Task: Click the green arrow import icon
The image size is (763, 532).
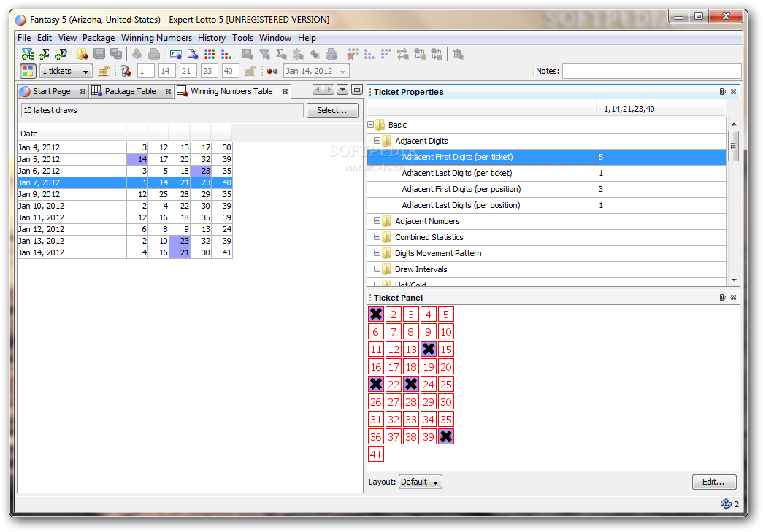Action: click(x=137, y=54)
